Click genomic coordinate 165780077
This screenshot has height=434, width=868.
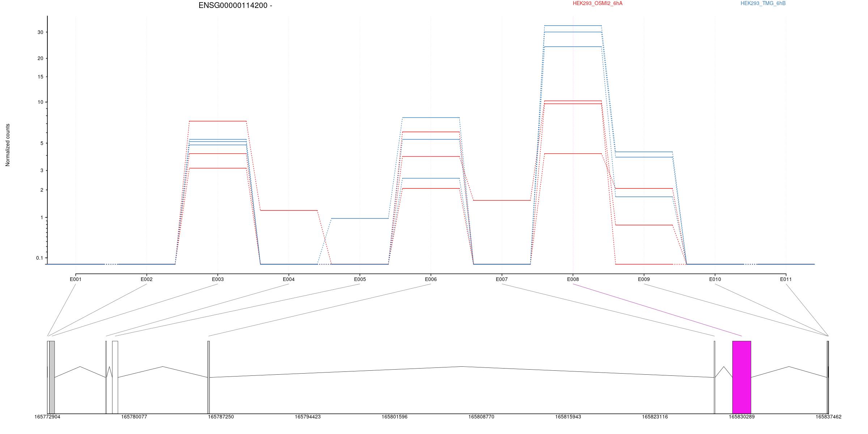tap(134, 417)
